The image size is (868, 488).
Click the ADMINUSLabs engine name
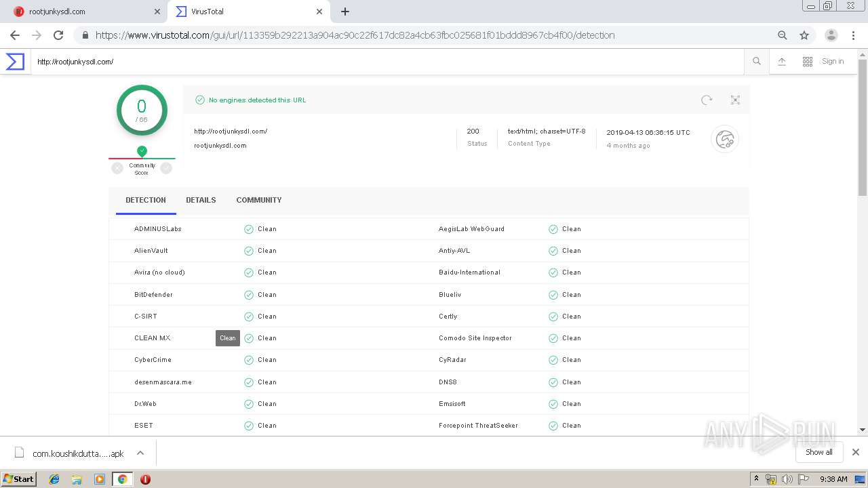click(158, 229)
